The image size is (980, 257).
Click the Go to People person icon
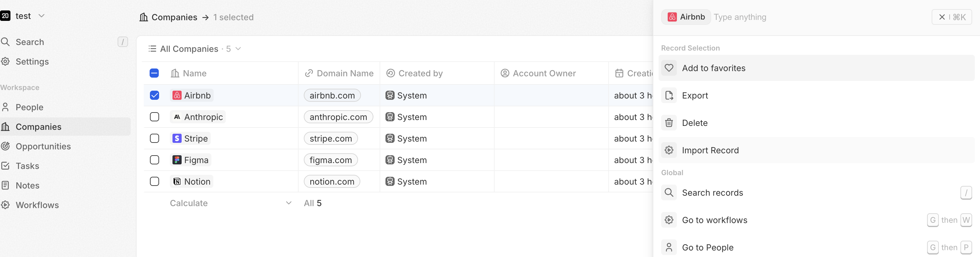(669, 247)
